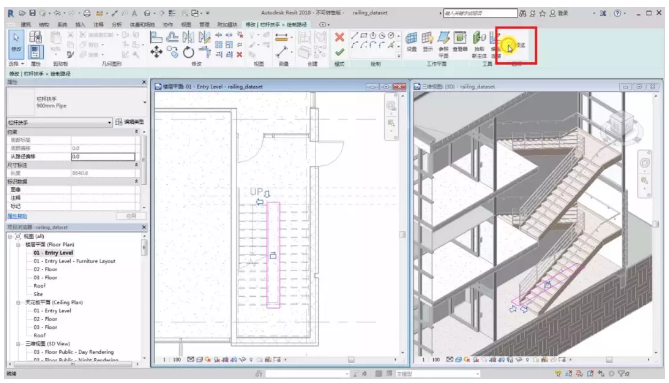This screenshot has height=383, width=669.
Task: Click the Revit application R logo
Action: click(11, 13)
